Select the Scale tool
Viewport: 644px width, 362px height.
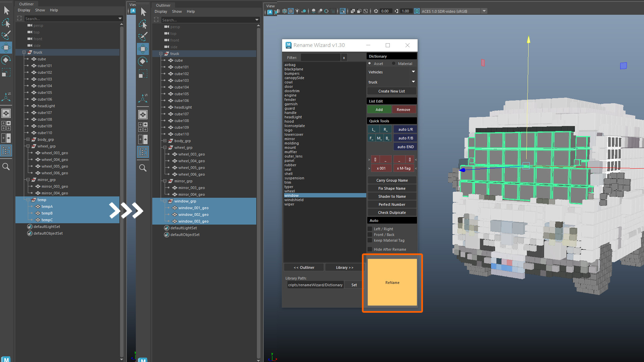(x=6, y=72)
